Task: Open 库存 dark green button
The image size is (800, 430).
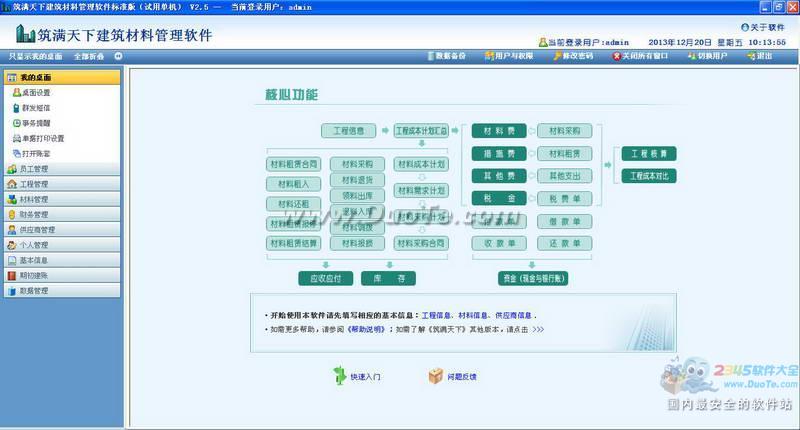Action: 388,279
